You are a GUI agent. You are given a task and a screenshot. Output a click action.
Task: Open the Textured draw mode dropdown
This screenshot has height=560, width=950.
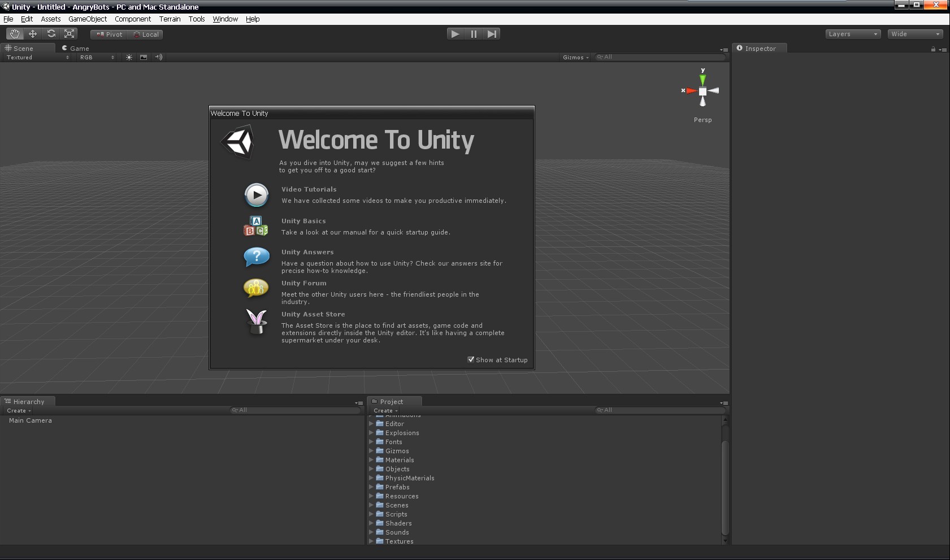pyautogui.click(x=37, y=57)
